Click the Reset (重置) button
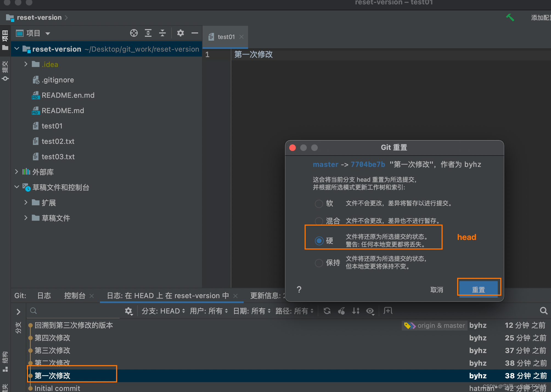 pos(478,290)
